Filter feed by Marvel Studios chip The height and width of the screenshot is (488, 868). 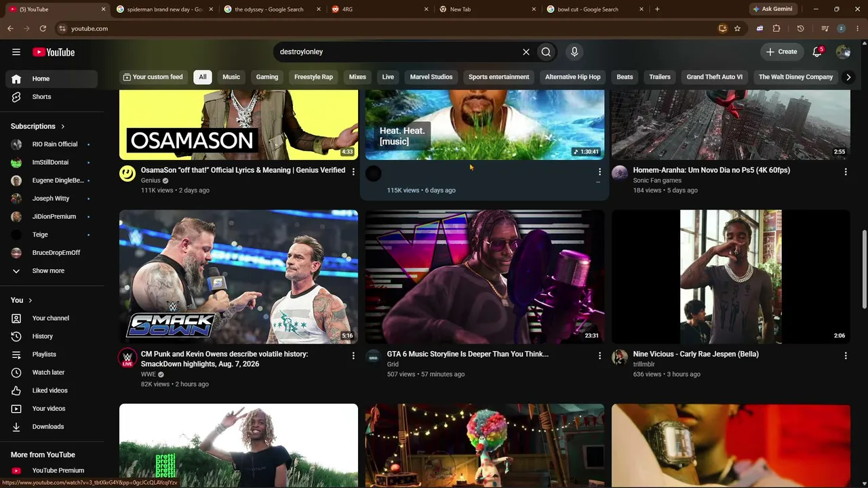(x=431, y=77)
